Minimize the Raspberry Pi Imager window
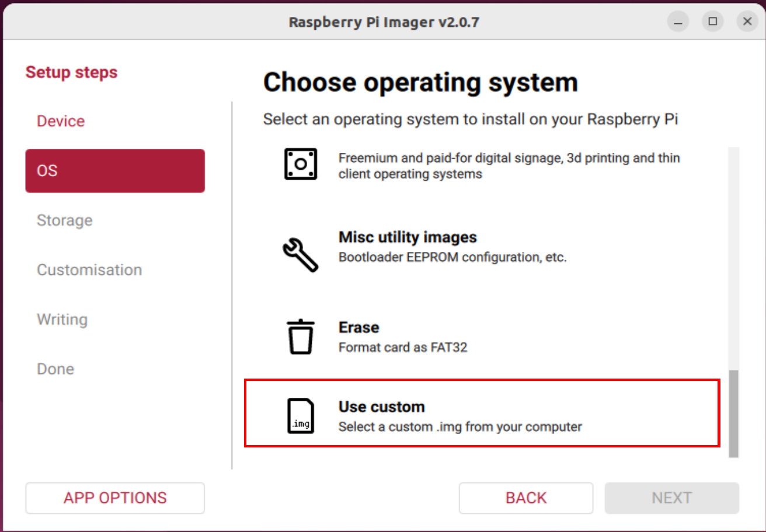The height and width of the screenshot is (532, 766). (678, 22)
